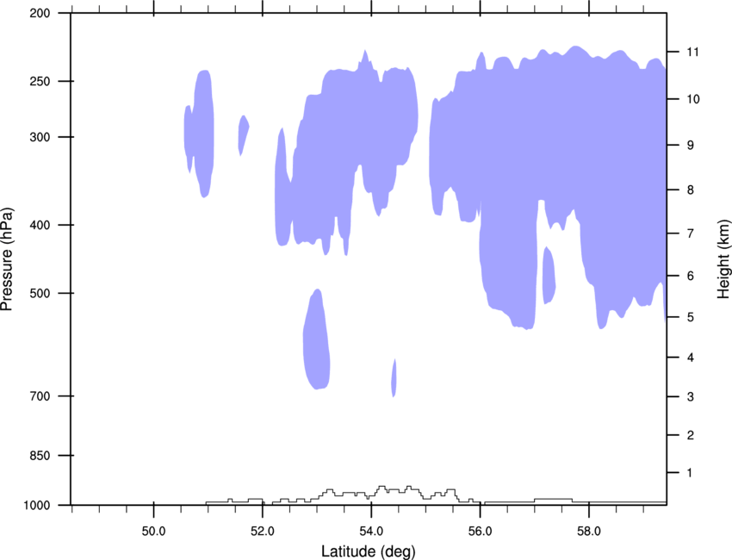Pick the 7 km height label

point(690,233)
